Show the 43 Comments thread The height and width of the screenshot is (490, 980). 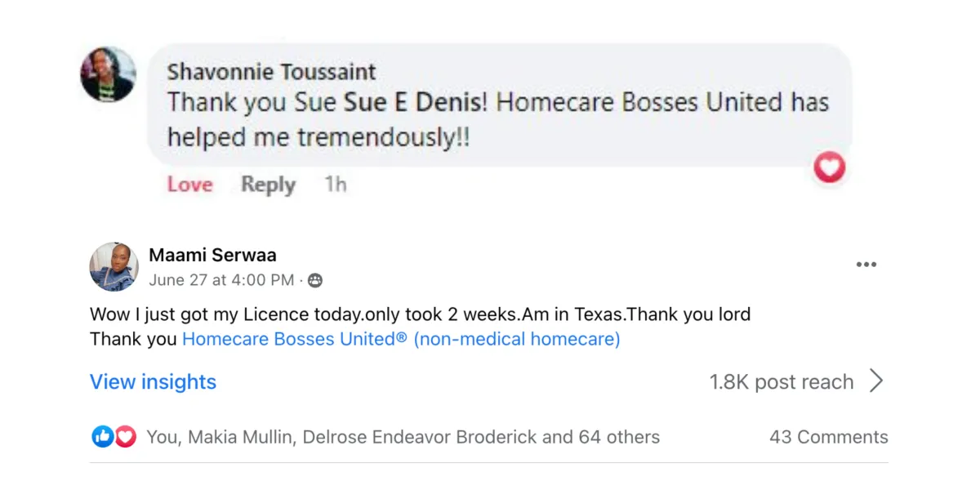tap(828, 438)
